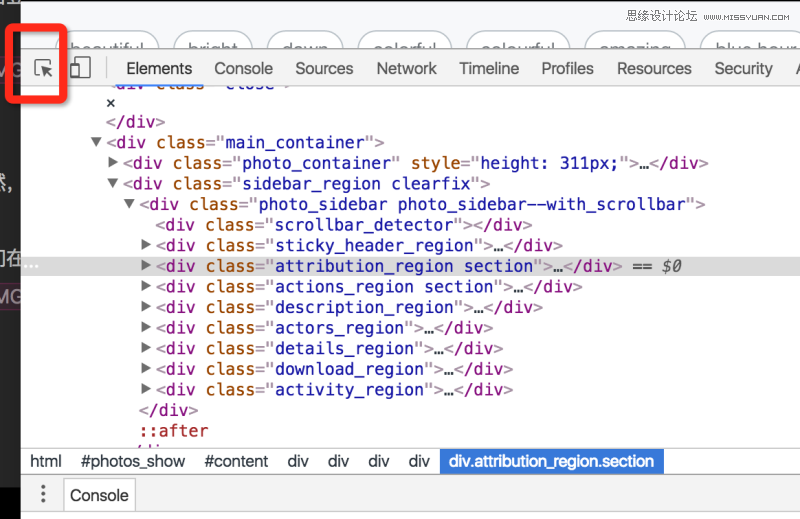Viewport: 800px width, 519px height.
Task: Click the html breadcrumb
Action: (x=46, y=461)
